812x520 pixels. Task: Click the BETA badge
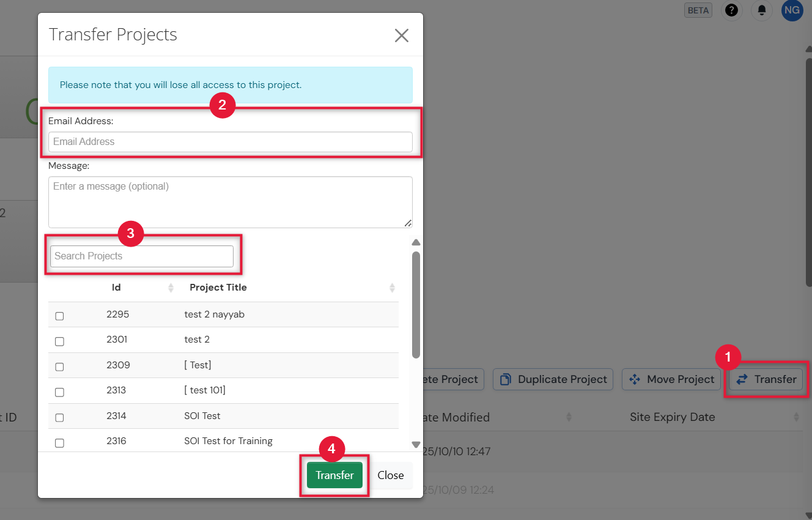[x=698, y=10]
